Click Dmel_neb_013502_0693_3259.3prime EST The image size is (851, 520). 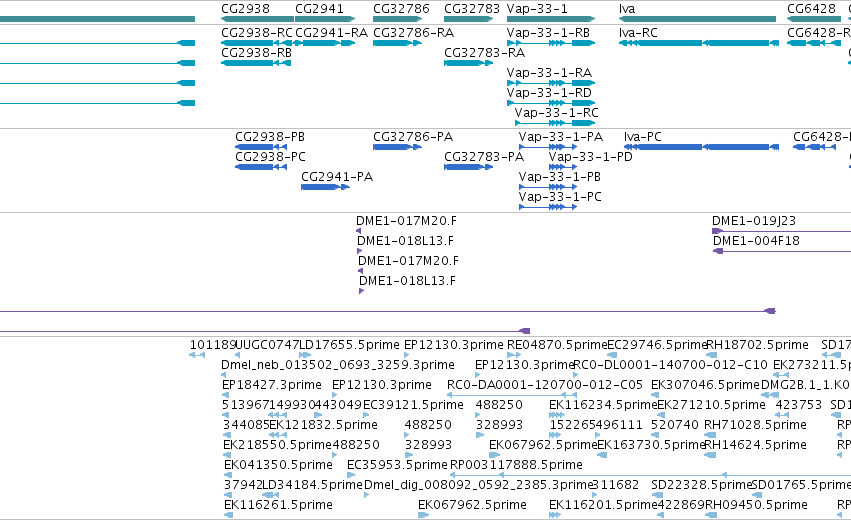pos(224,376)
